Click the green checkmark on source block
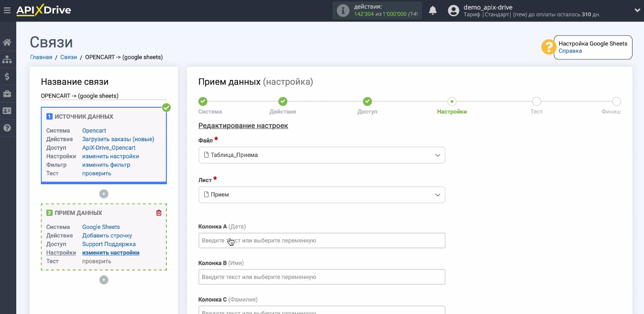 point(166,108)
